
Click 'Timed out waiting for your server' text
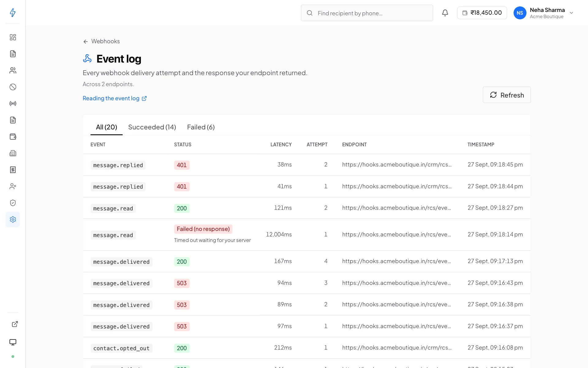212,240
